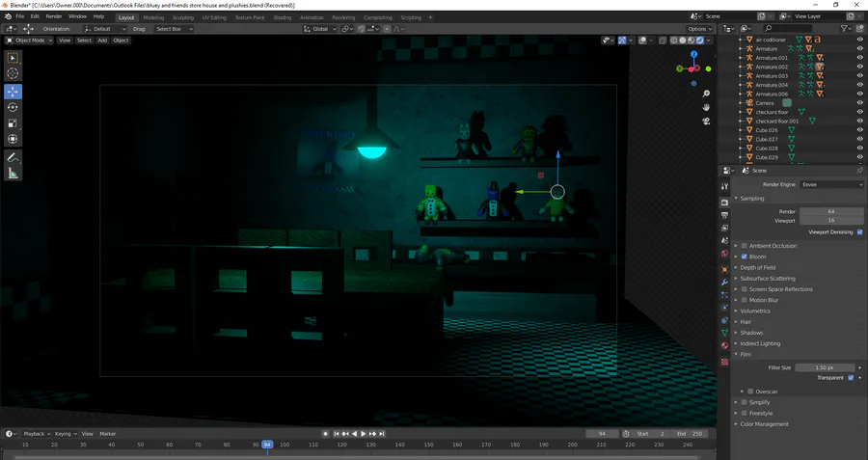
Task: Hide Armature.002 in outliner
Action: pos(859,67)
